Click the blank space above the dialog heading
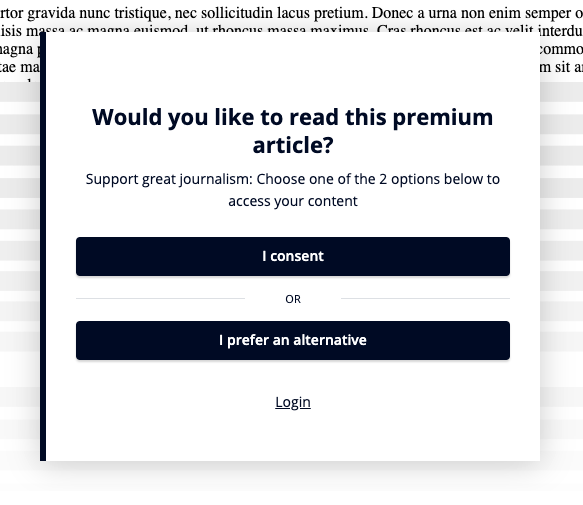Image resolution: width=583 pixels, height=505 pixels. (x=293, y=69)
